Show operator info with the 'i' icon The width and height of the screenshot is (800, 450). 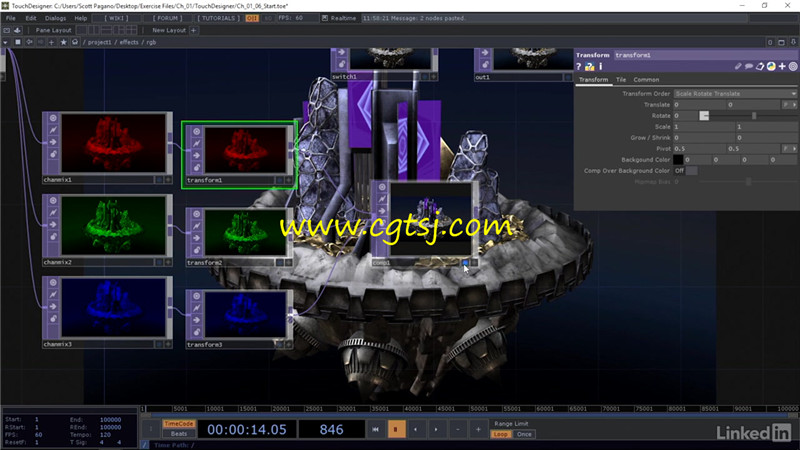pos(601,66)
